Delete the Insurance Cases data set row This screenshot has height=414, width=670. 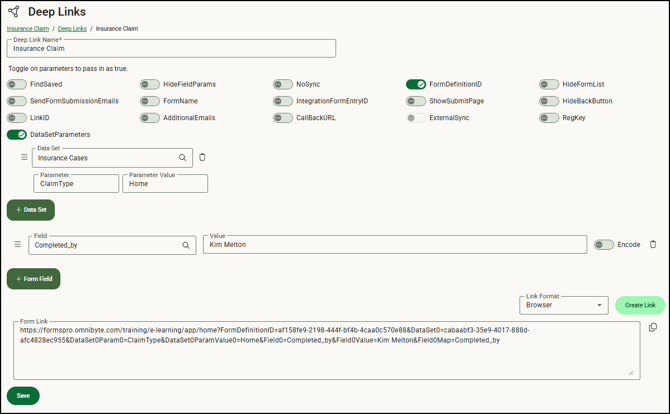[202, 157]
